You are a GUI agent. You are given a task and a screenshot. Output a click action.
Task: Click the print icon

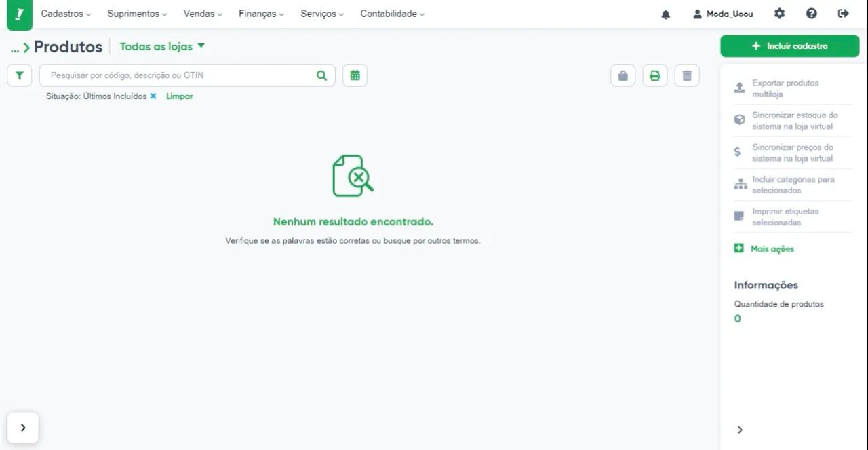point(654,75)
